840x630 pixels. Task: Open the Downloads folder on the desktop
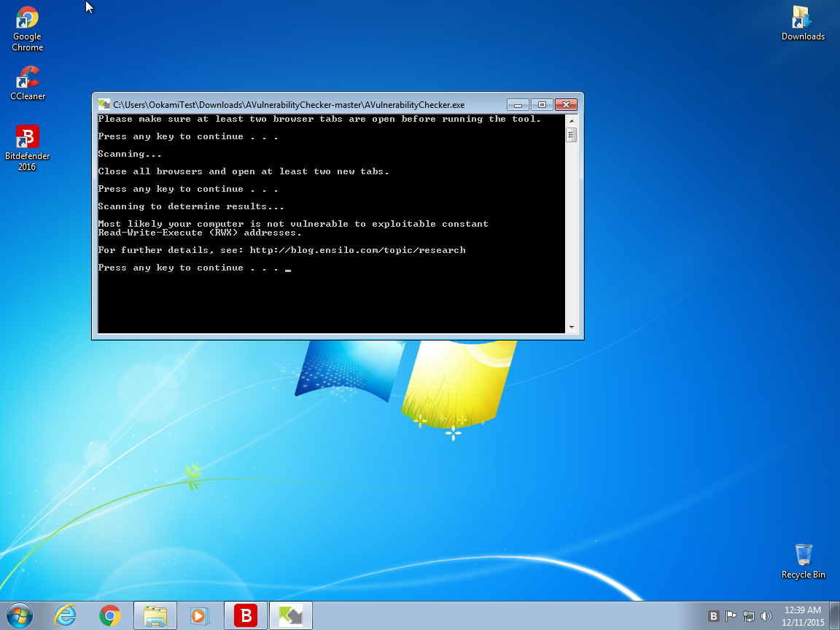[x=803, y=23]
